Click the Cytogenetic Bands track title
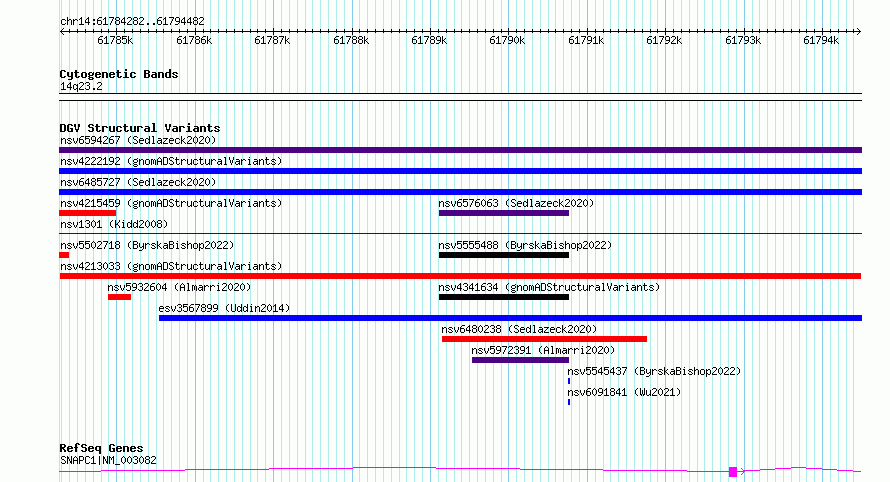The width and height of the screenshot is (890, 482). (119, 74)
